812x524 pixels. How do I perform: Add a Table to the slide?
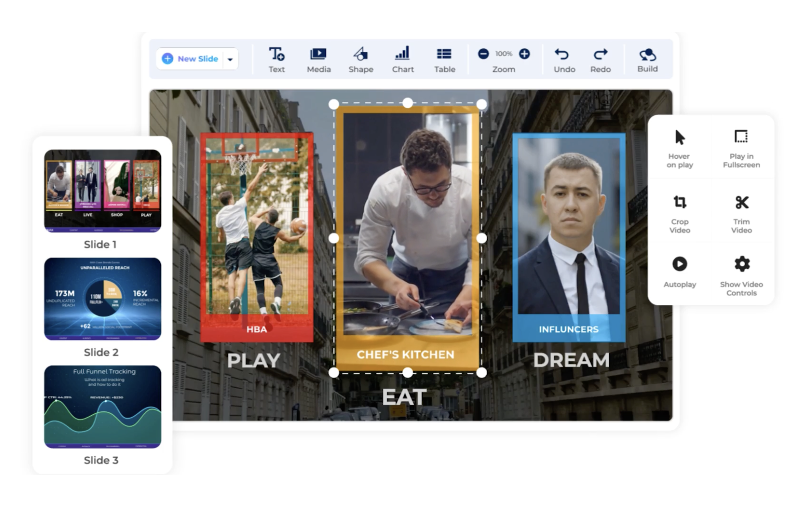point(444,58)
